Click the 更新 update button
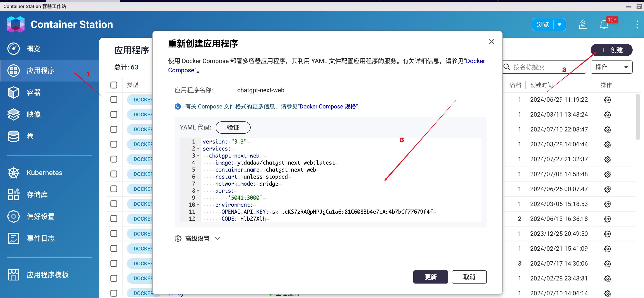Image resolution: width=644 pixels, height=298 pixels. tap(431, 277)
